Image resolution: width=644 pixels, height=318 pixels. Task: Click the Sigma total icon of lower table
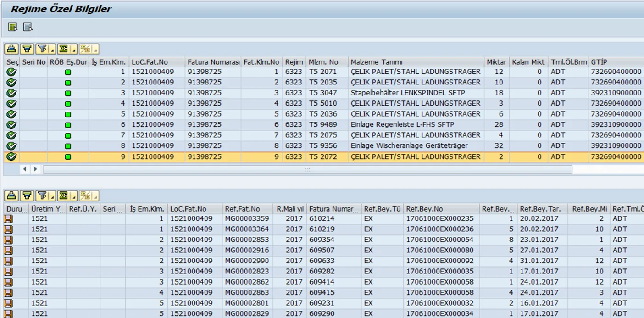pos(63,196)
